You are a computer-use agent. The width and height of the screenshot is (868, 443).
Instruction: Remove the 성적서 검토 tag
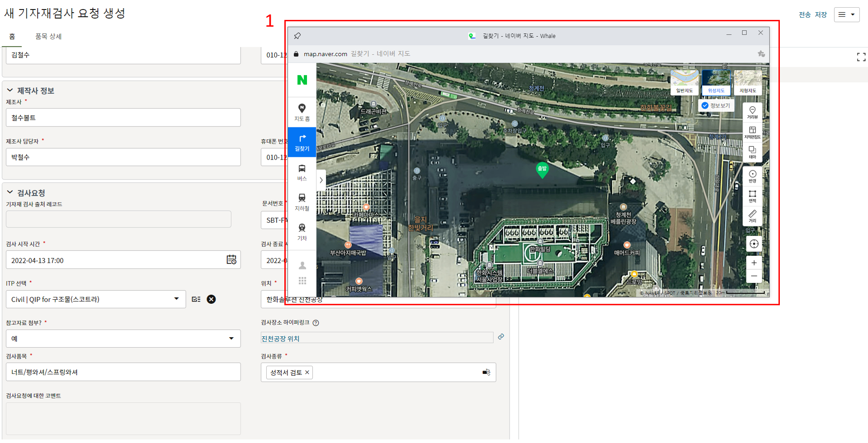pyautogui.click(x=307, y=372)
